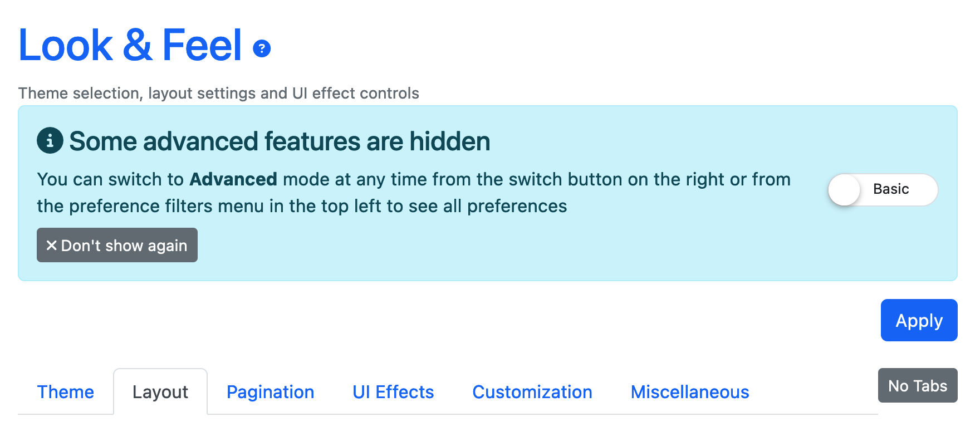Go to the UI Effects tab
This screenshot has height=441, width=980.
[393, 392]
